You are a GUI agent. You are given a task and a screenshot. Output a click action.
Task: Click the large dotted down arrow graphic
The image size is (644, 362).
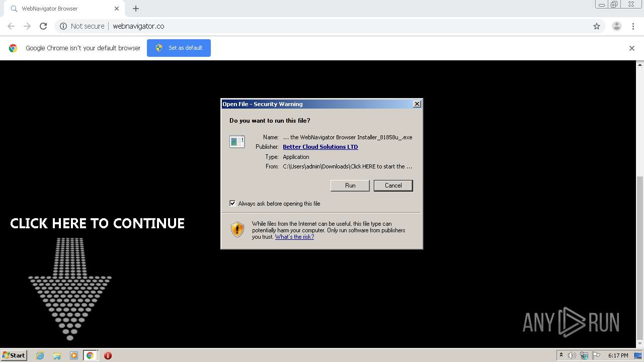[x=70, y=289]
